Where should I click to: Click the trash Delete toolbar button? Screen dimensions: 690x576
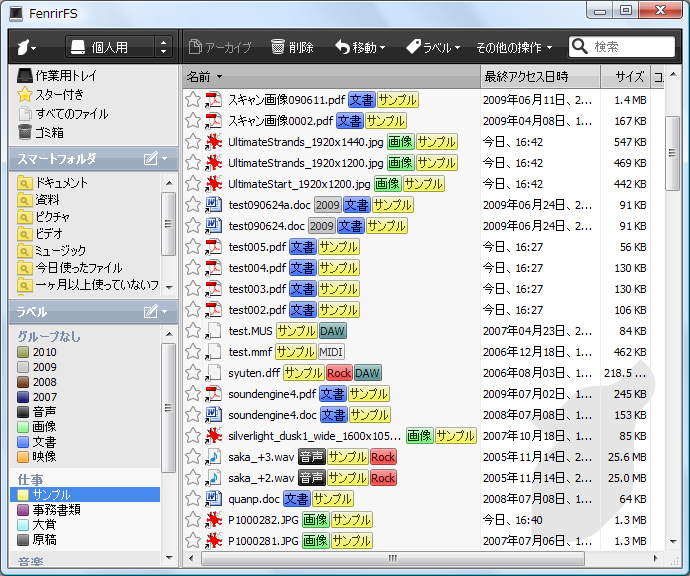pos(292,47)
